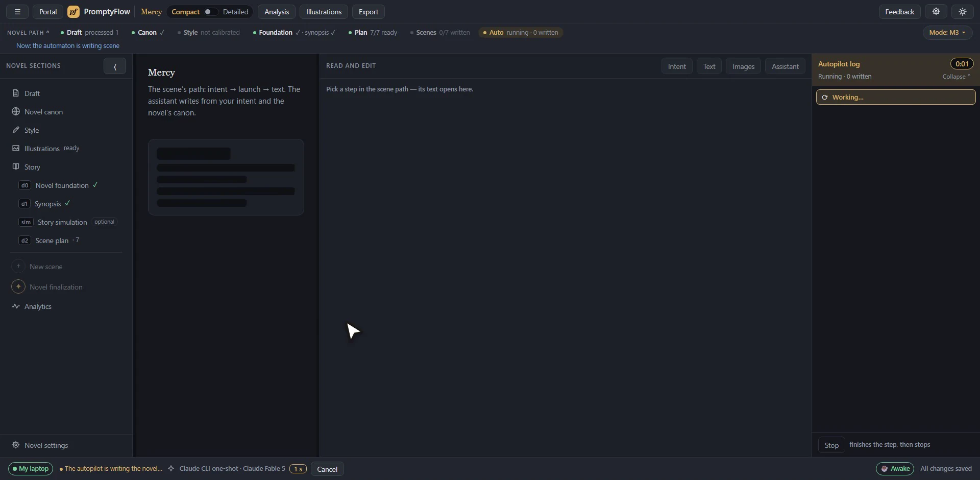Screen dimensions: 980x480
Task: Open the Mode: M3 dropdown
Action: pyautogui.click(x=947, y=32)
